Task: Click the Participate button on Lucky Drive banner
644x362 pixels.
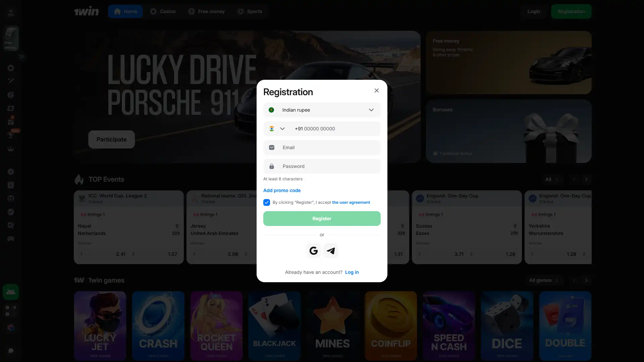Action: pos(111,139)
